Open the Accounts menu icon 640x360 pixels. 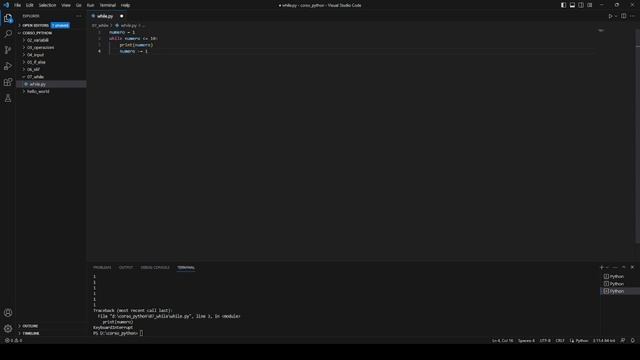pos(8,313)
